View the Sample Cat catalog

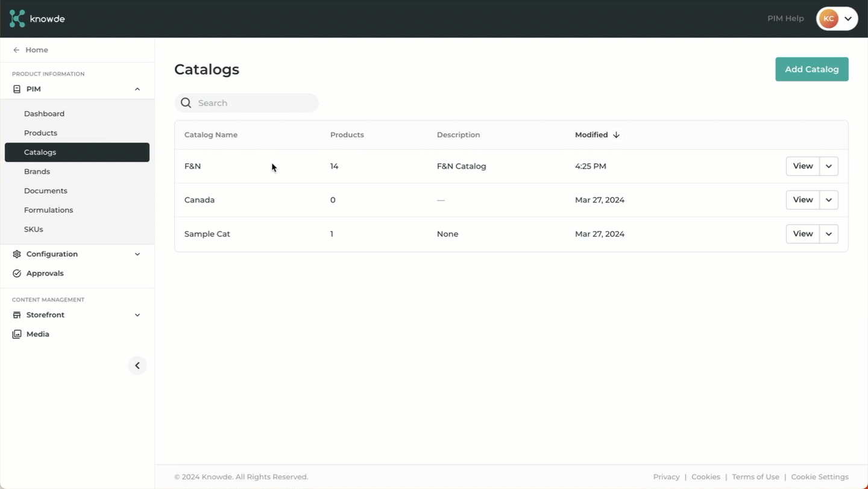pos(802,234)
